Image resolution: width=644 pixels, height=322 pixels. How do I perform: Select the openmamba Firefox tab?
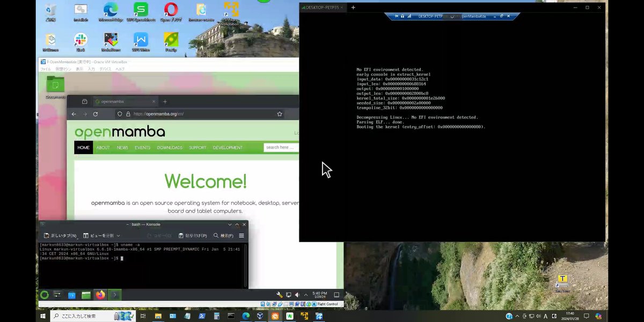click(x=125, y=101)
